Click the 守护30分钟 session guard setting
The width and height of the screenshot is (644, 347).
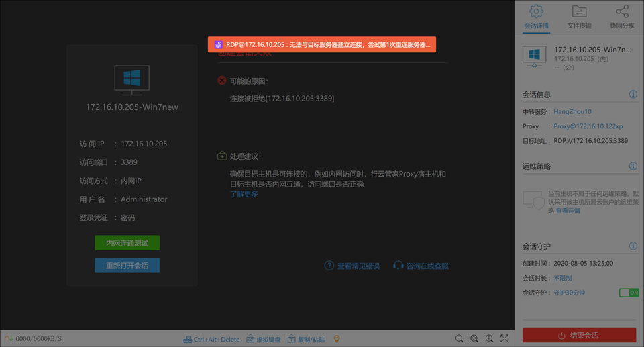569,293
